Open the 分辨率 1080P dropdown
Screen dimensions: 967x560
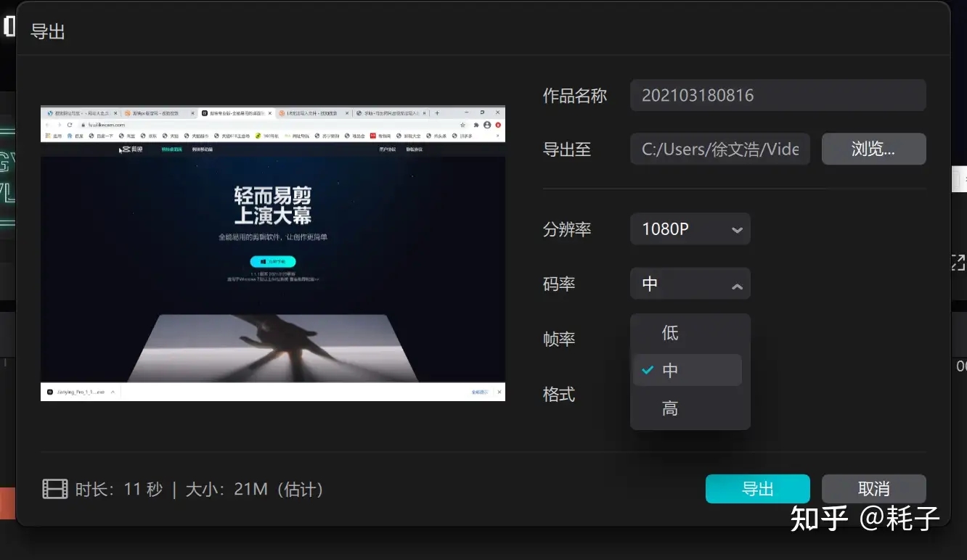[x=690, y=229]
